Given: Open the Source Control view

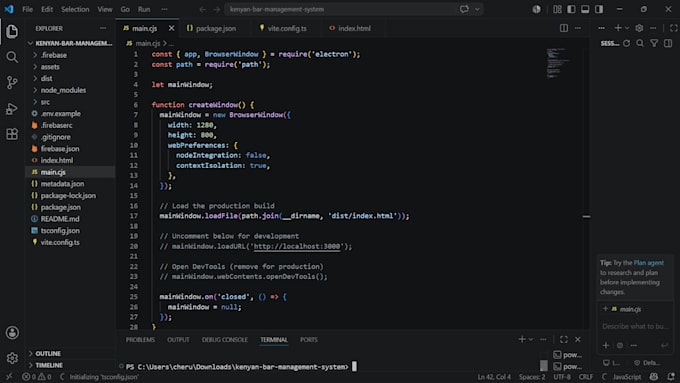Looking at the screenshot, I should click(x=12, y=82).
